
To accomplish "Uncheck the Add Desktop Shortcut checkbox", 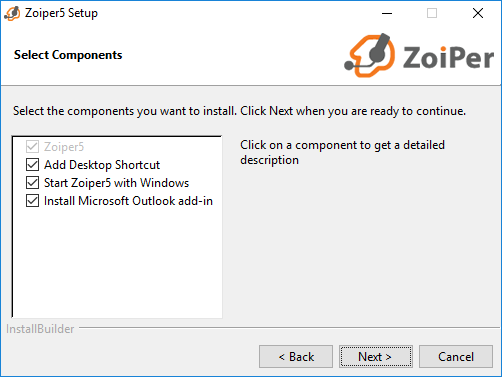I will [x=32, y=165].
